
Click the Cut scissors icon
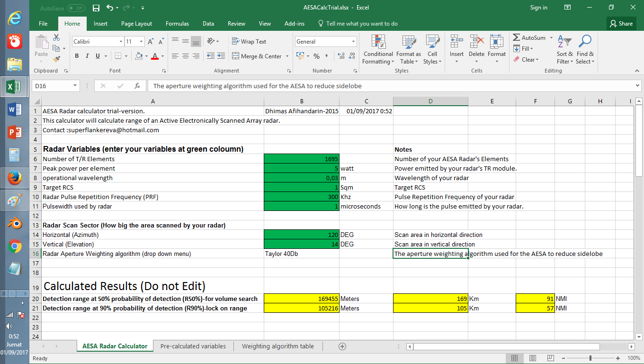coord(56,37)
